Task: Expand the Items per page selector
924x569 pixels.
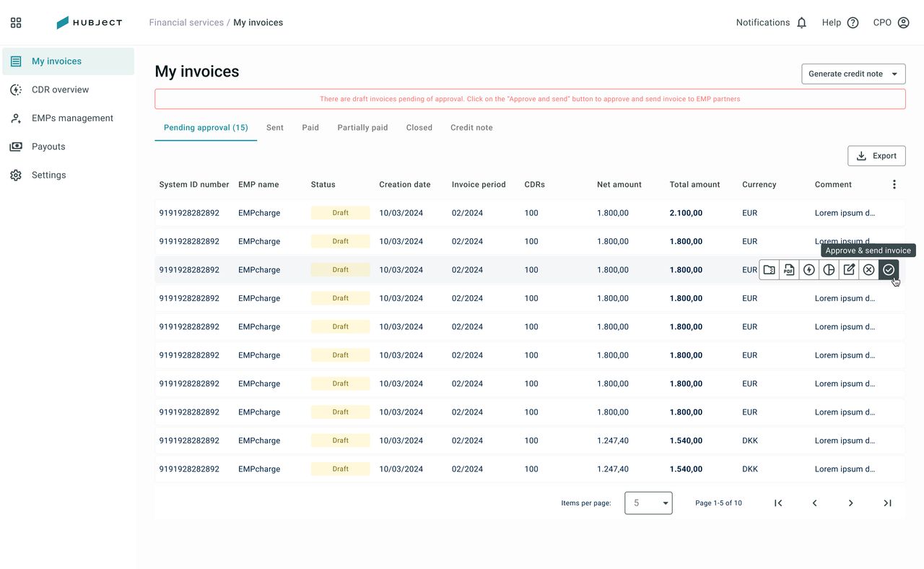Action: [x=648, y=503]
